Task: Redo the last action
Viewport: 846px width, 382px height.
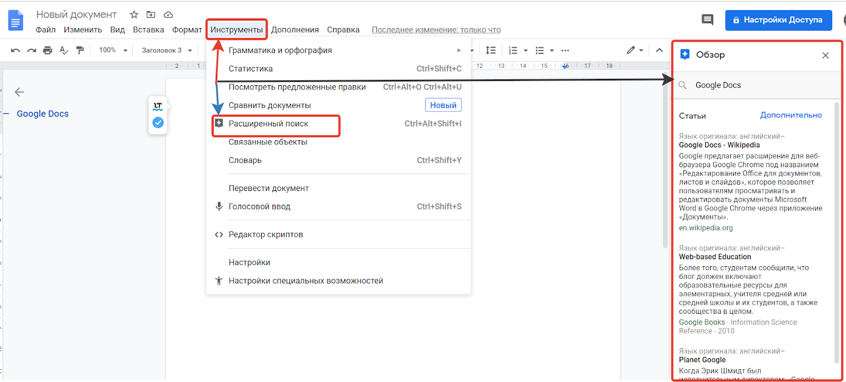Action: pyautogui.click(x=32, y=50)
